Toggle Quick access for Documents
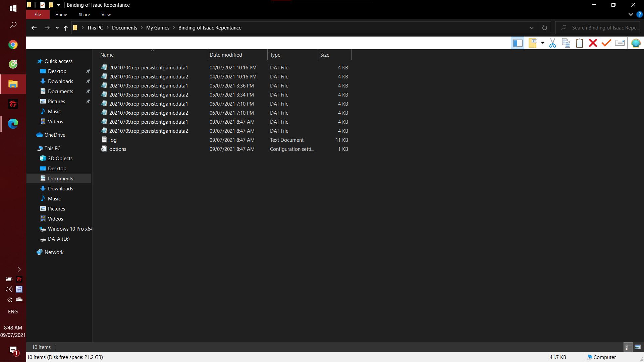Viewport: 644px width, 362px height. coord(88,91)
